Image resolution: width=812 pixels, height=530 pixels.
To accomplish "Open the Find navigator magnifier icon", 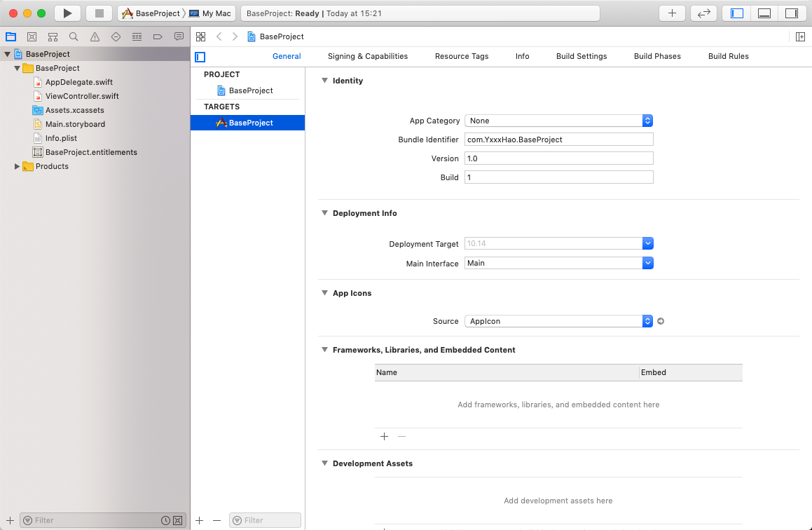I will (74, 36).
